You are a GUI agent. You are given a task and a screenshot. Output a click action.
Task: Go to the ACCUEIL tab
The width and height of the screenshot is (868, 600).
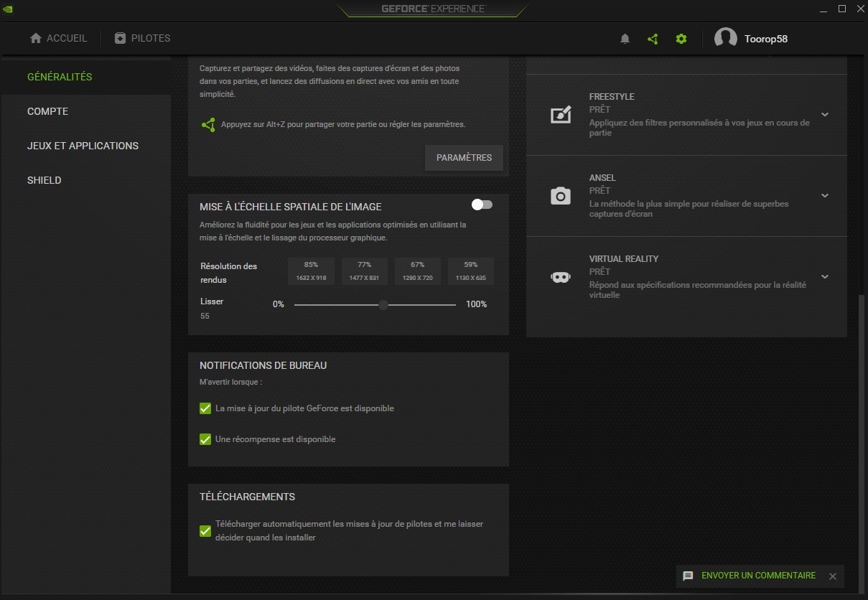tap(58, 38)
